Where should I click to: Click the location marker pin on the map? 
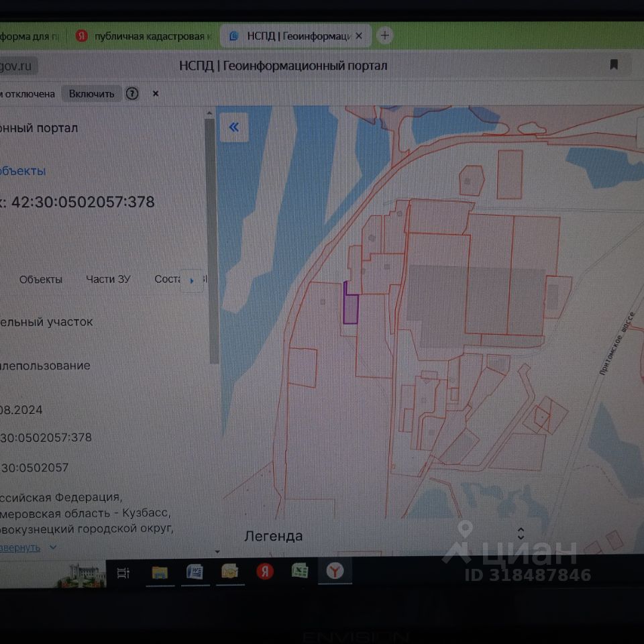pos(465,529)
